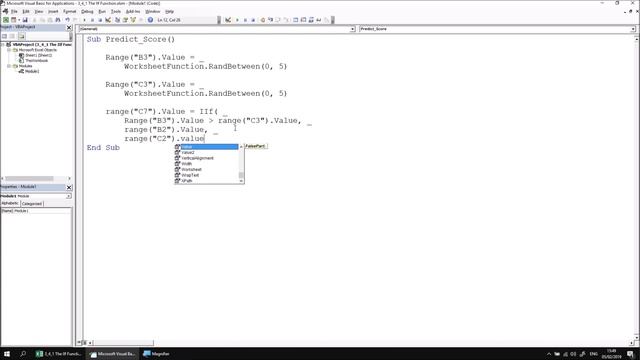
Task: Select ThisWorkbook in the project tree
Action: tap(36, 60)
